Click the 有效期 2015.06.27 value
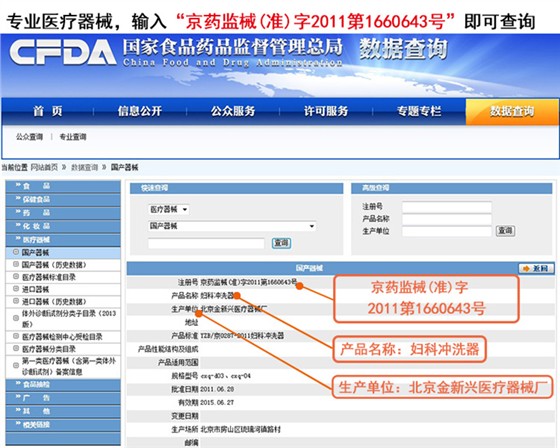 coord(217,403)
